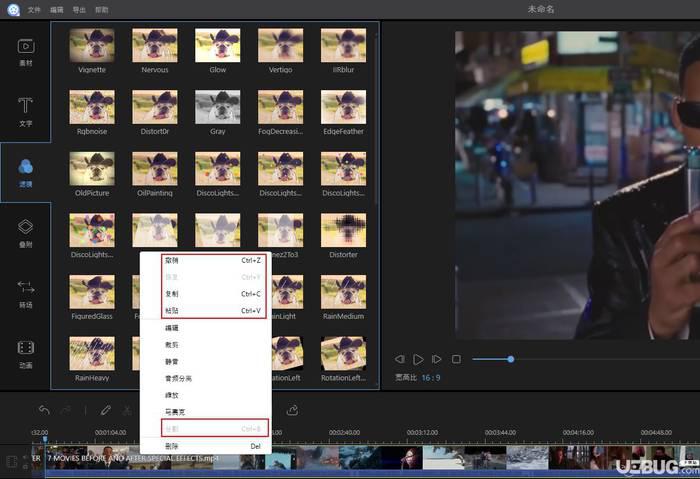Select the FiguredGlass filter thumbnail

[x=92, y=292]
